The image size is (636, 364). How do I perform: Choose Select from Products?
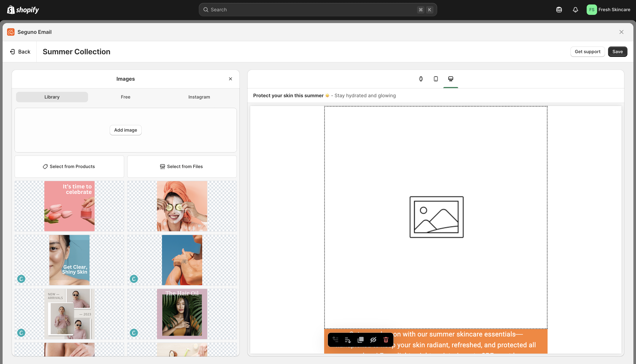[69, 167]
